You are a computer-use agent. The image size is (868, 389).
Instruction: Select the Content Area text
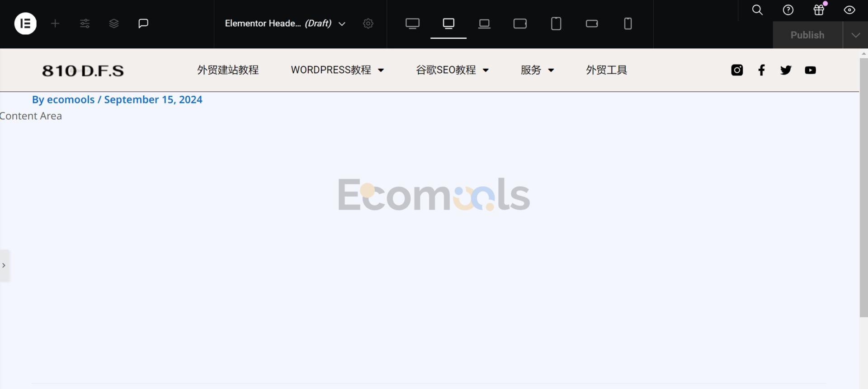(x=31, y=116)
